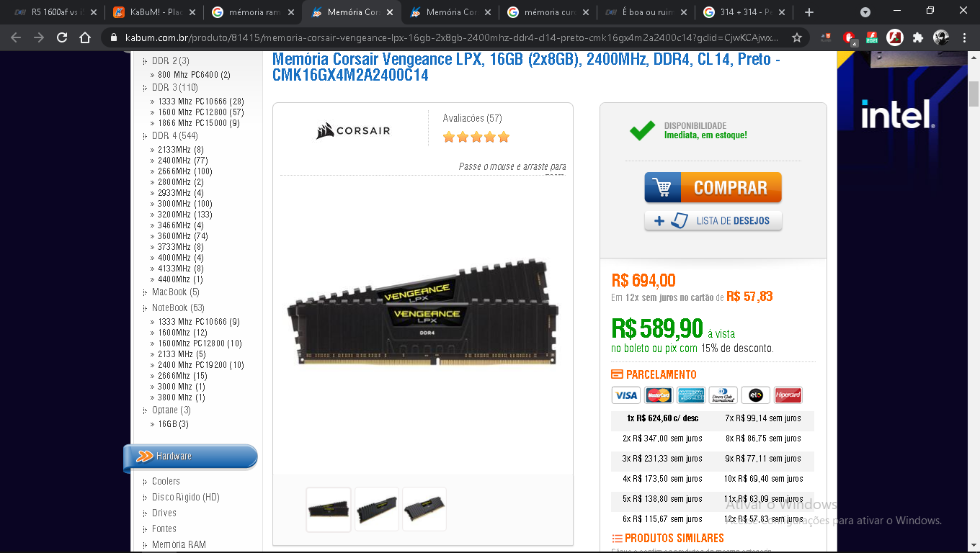Click the five-star rating icons
The height and width of the screenshot is (553, 980).
(476, 137)
